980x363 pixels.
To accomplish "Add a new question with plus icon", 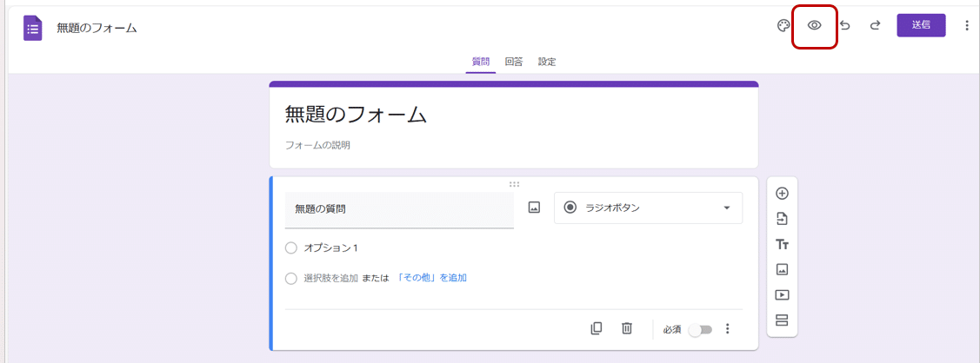I will pyautogui.click(x=782, y=194).
